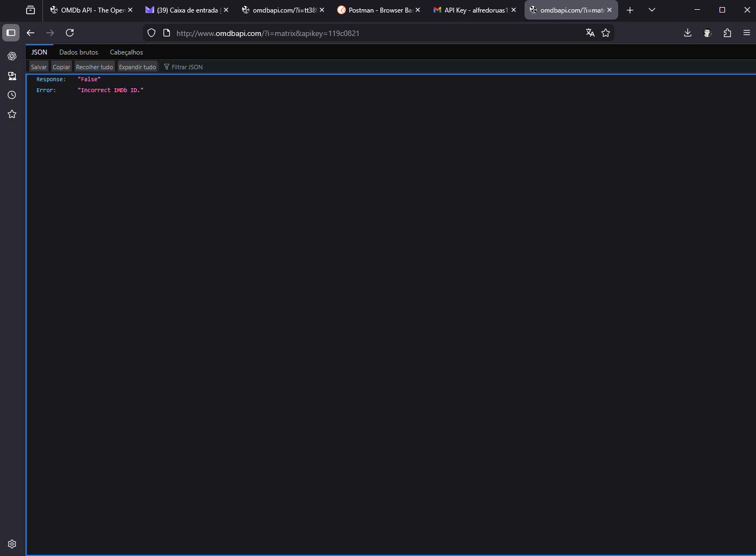Select the Error key in JSON
Screen dimensions: 756x556
tap(46, 90)
